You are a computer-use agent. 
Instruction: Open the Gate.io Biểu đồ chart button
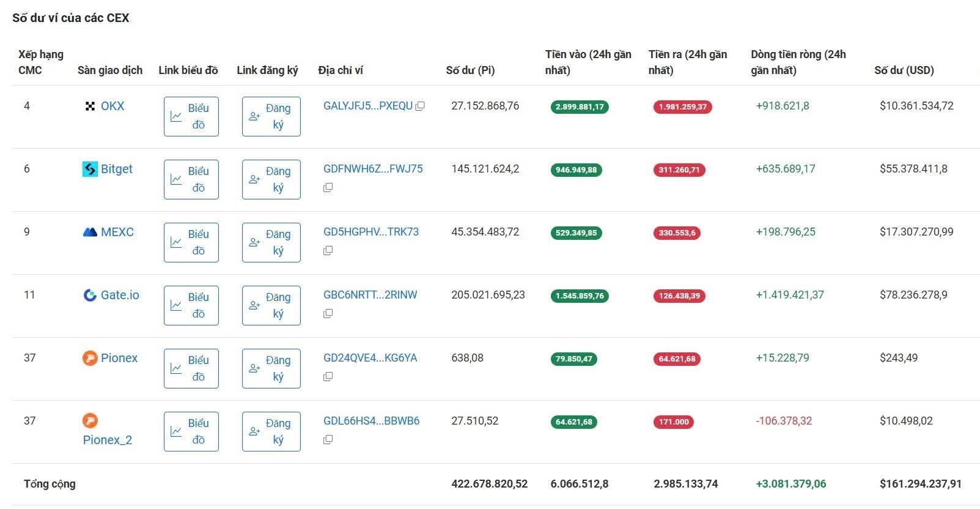coord(191,305)
